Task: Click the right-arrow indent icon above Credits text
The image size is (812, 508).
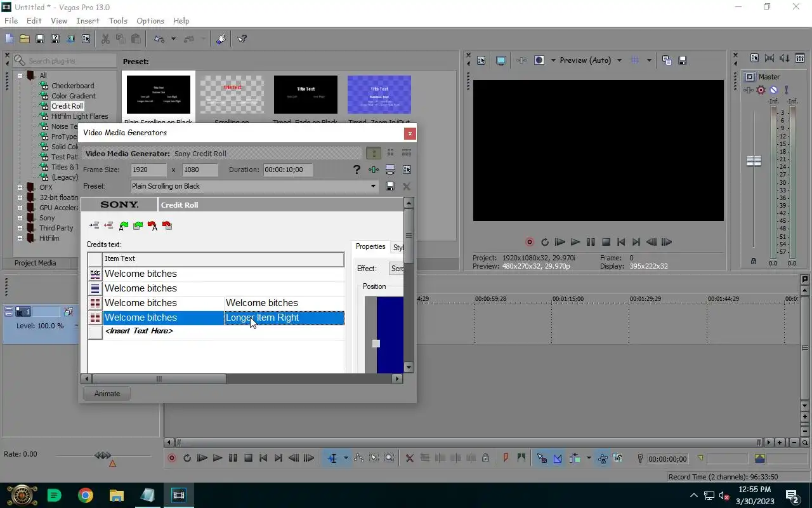Action: click(94, 225)
